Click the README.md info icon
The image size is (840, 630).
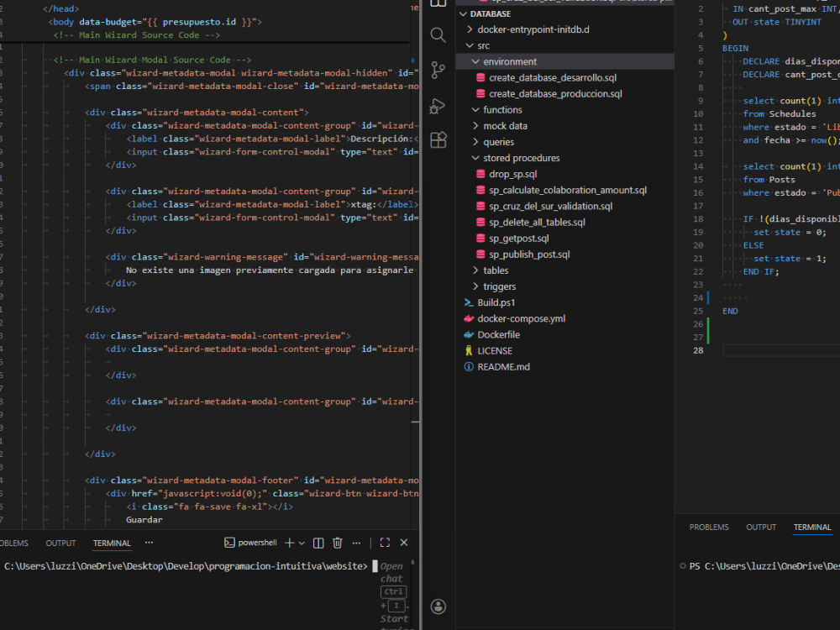pos(469,367)
